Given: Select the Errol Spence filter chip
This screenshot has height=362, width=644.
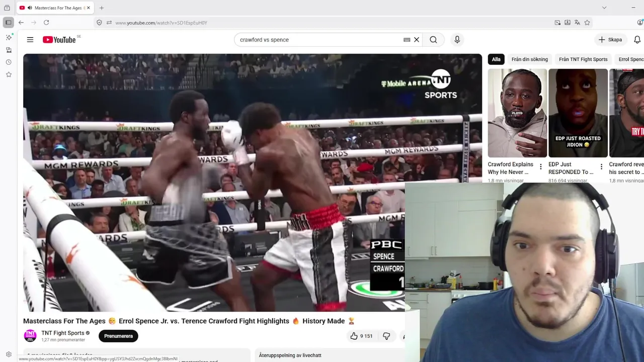Looking at the screenshot, I should [629, 59].
